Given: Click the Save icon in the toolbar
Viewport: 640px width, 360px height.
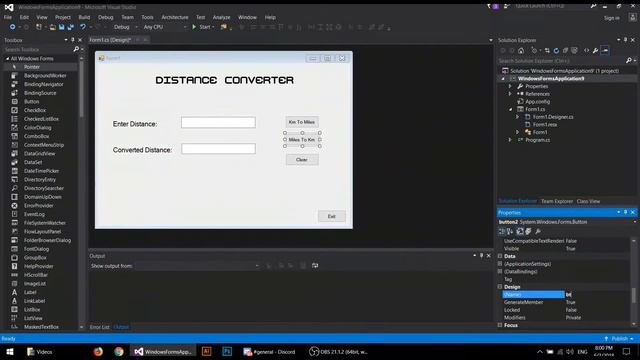Looking at the screenshot, I should [x=62, y=27].
